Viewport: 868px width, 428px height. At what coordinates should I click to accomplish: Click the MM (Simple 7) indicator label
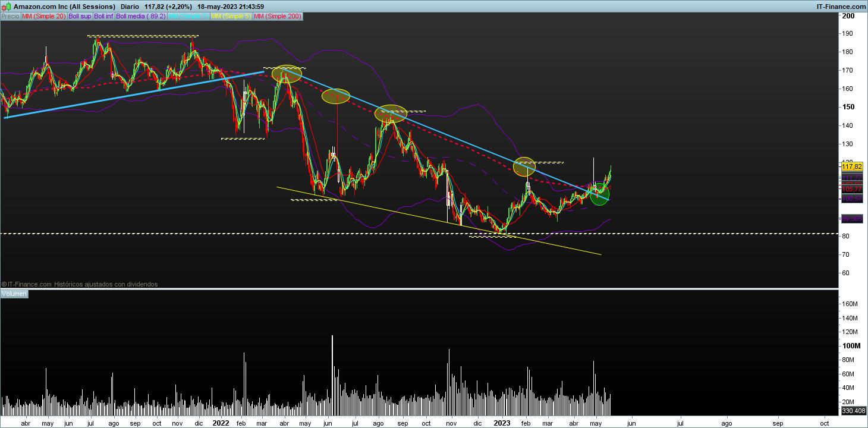point(188,16)
